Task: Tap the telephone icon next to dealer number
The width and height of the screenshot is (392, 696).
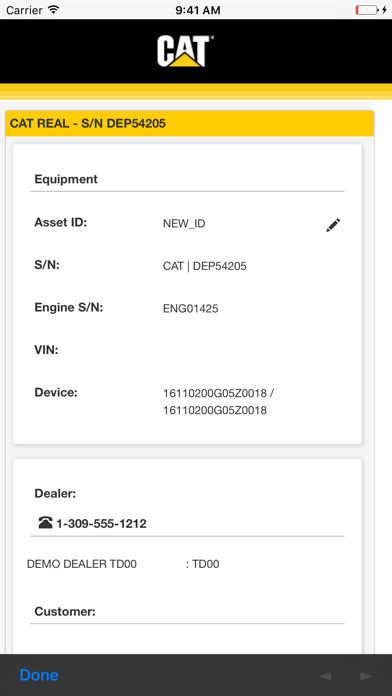Action: click(45, 523)
